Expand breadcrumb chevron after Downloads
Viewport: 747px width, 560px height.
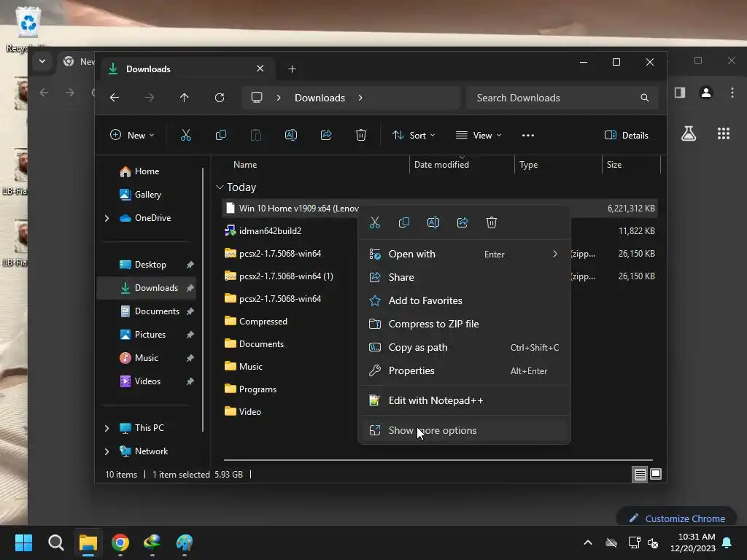[x=360, y=98]
